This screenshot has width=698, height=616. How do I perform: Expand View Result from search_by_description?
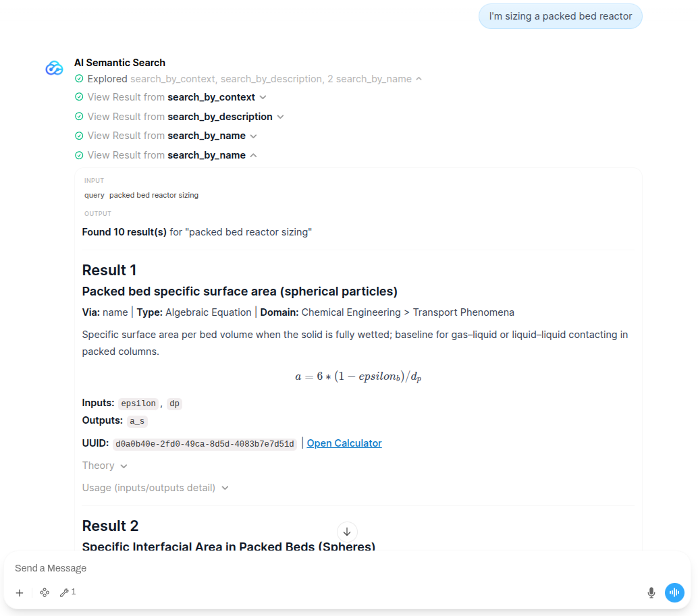click(x=280, y=116)
